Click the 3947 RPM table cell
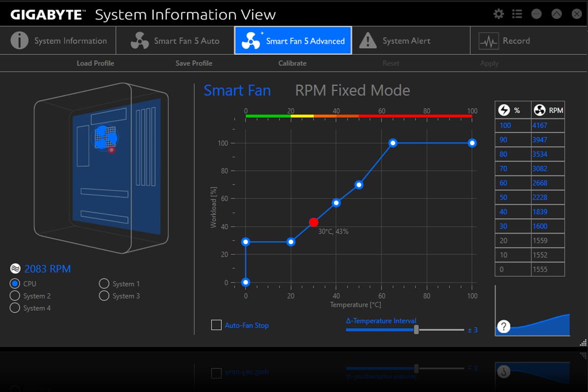This screenshot has width=588, height=392. tap(548, 140)
